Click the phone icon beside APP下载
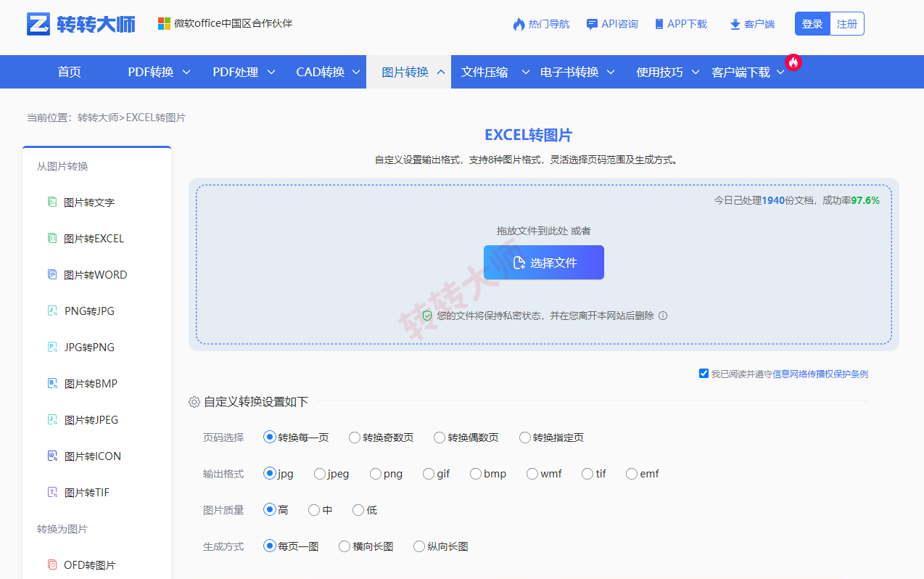The height and width of the screenshot is (579, 924). (659, 24)
